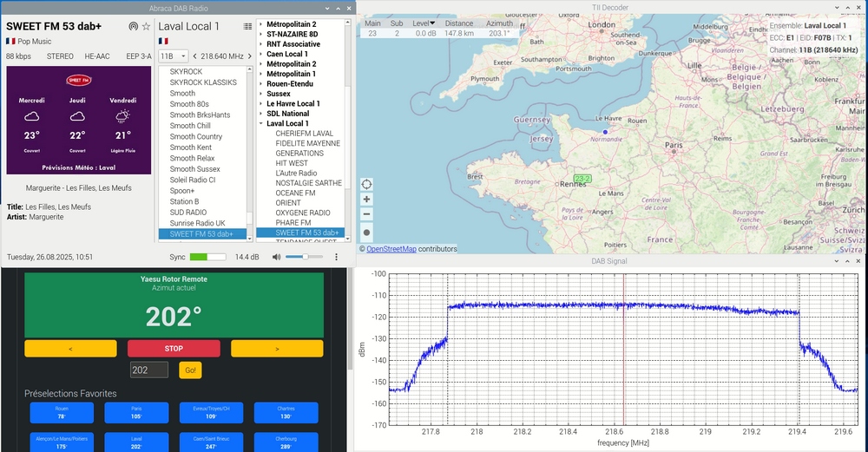This screenshot has width=868, height=452.
Task: Click the Azimuth column header in TII table
Action: [499, 23]
